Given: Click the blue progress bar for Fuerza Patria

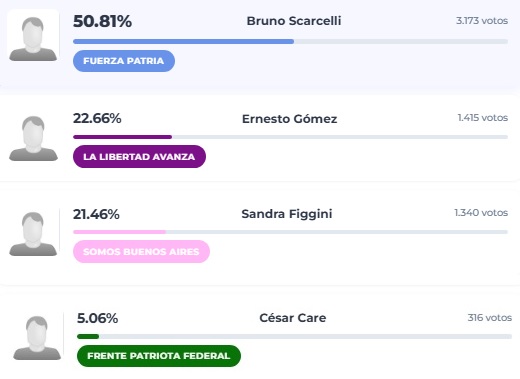Looking at the screenshot, I should [183, 42].
